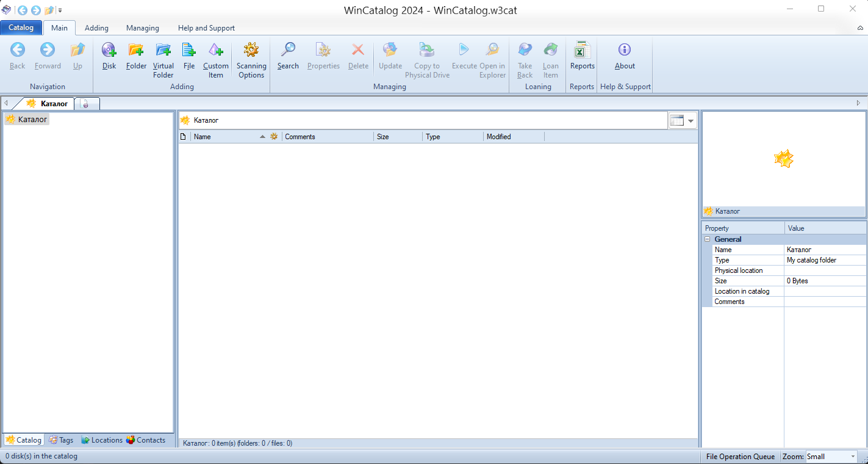The height and width of the screenshot is (464, 868).
Task: Sort by the Size column header
Action: (x=398, y=137)
